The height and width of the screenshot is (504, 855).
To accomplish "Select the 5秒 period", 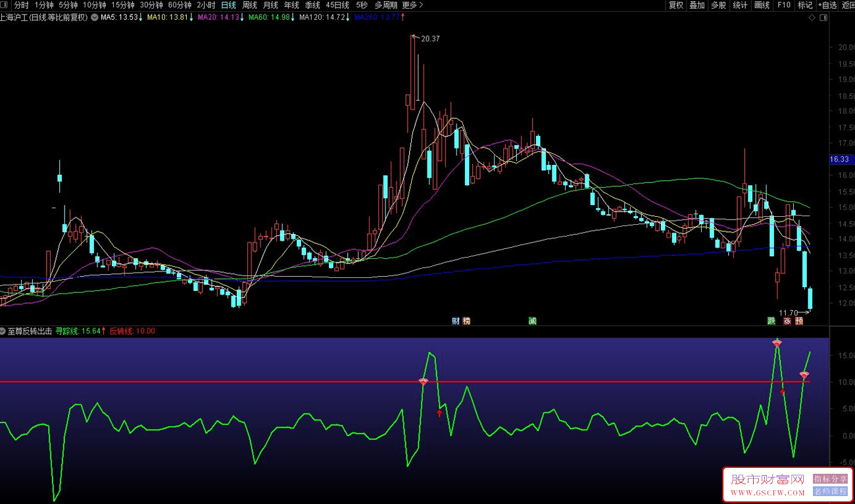I will [x=362, y=5].
